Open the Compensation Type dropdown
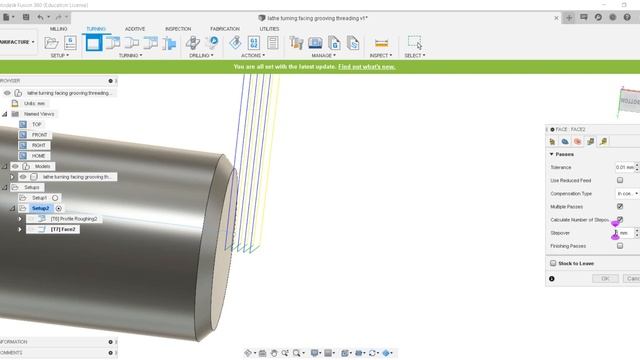Image resolution: width=640 pixels, height=360 pixels. 627,193
